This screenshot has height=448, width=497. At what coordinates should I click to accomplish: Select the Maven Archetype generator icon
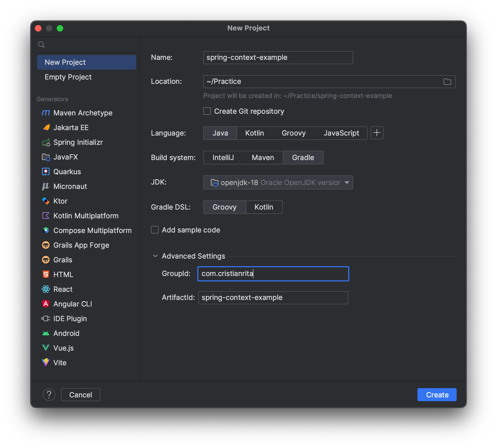[x=46, y=113]
